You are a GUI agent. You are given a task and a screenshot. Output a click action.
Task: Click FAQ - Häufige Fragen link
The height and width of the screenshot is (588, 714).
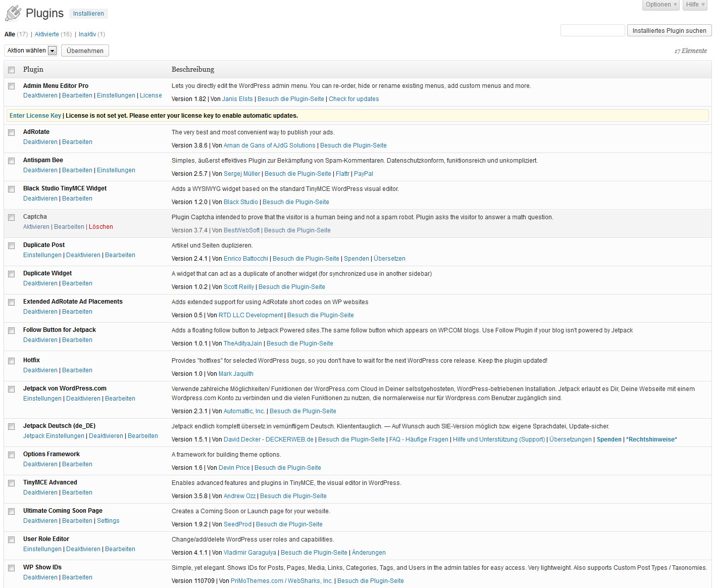coord(419,439)
